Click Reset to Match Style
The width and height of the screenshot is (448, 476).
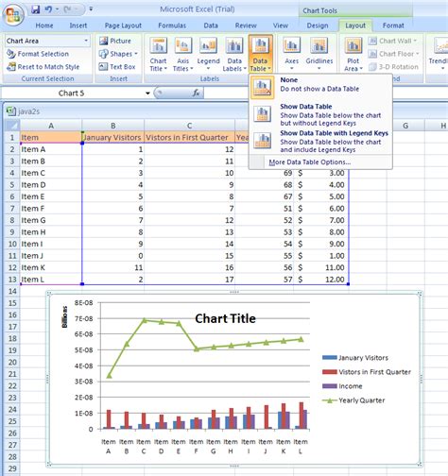43,67
